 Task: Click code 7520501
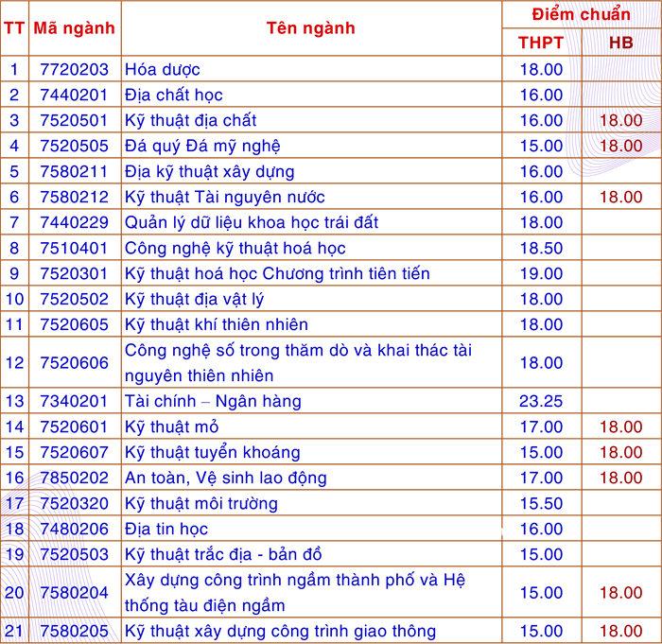[75, 121]
